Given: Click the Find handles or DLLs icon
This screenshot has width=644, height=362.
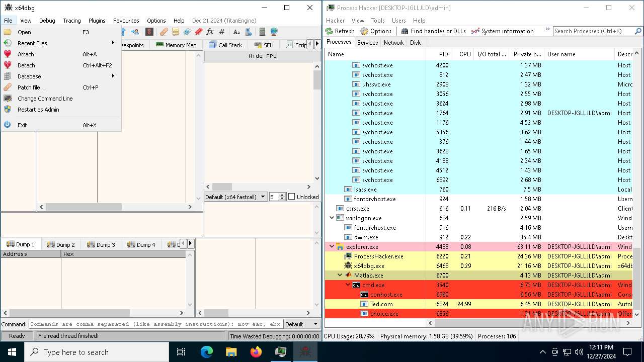Looking at the screenshot, I should pyautogui.click(x=405, y=31).
